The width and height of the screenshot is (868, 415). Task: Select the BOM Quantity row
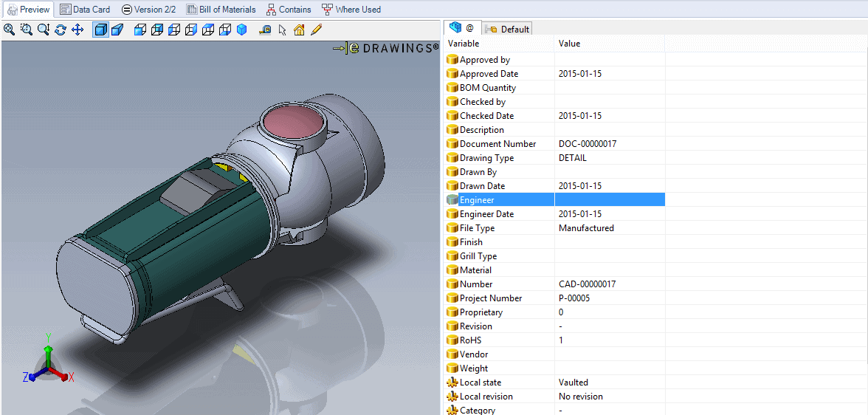tap(554, 88)
